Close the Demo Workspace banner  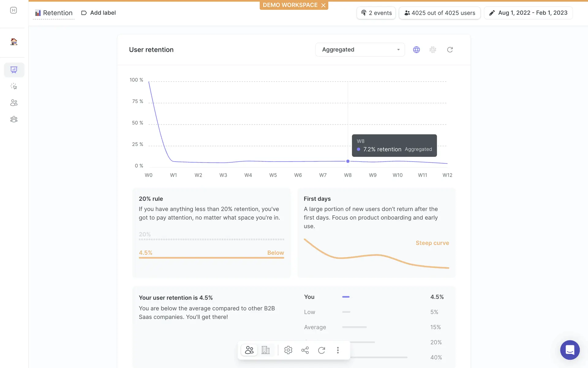click(x=323, y=5)
